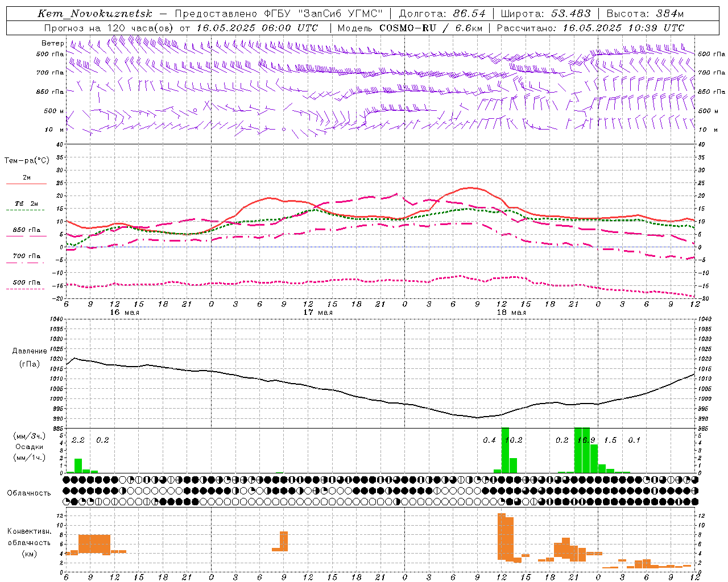The height and width of the screenshot is (582, 728).
Task: Click the 'Конвективн.' convective cloud label
Action: [30, 531]
